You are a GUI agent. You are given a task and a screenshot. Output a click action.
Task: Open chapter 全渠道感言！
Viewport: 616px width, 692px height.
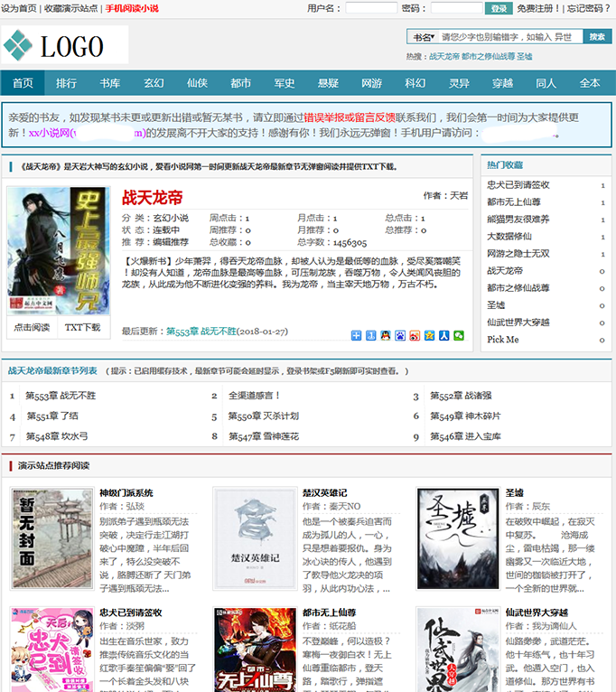tap(254, 396)
